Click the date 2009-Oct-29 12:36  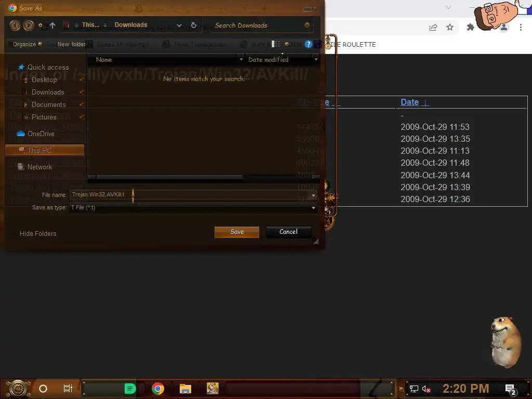pyautogui.click(x=435, y=199)
